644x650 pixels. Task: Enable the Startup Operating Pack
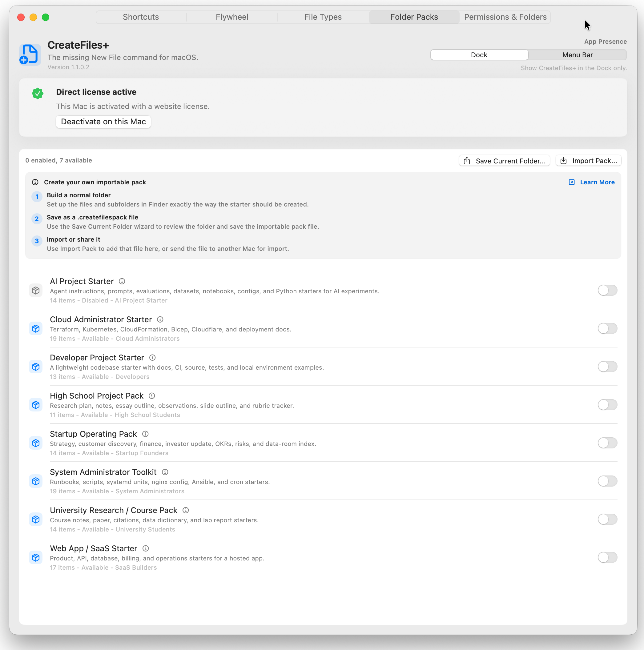pyautogui.click(x=607, y=443)
